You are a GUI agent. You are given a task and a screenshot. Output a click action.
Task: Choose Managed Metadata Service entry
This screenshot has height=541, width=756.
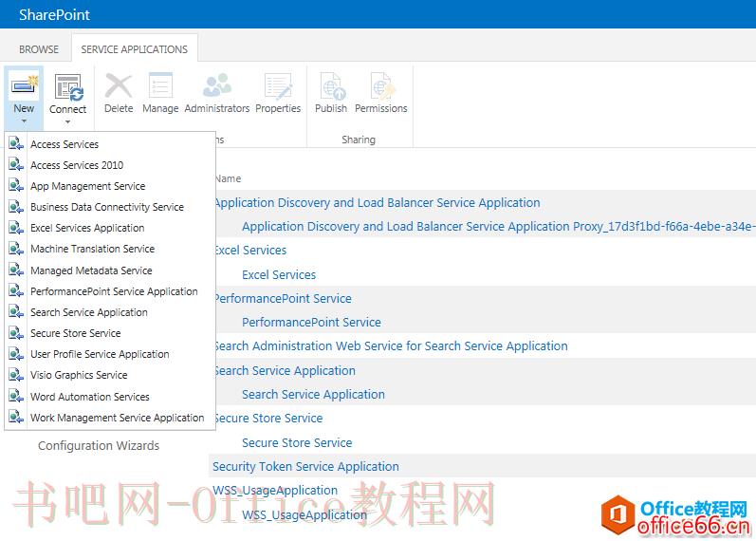pos(91,270)
